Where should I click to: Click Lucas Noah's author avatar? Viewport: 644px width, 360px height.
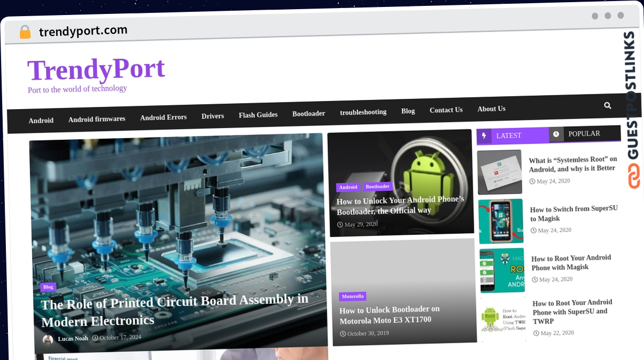click(x=48, y=340)
